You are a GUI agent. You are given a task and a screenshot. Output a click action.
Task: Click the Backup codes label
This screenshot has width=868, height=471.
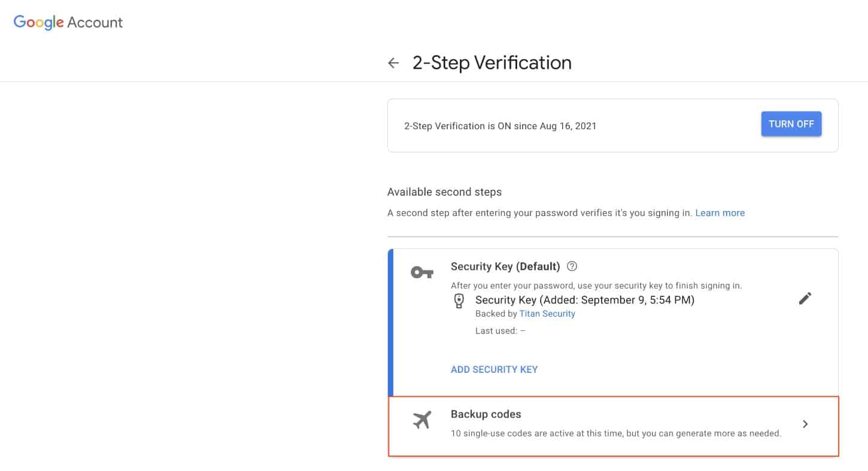pos(485,414)
